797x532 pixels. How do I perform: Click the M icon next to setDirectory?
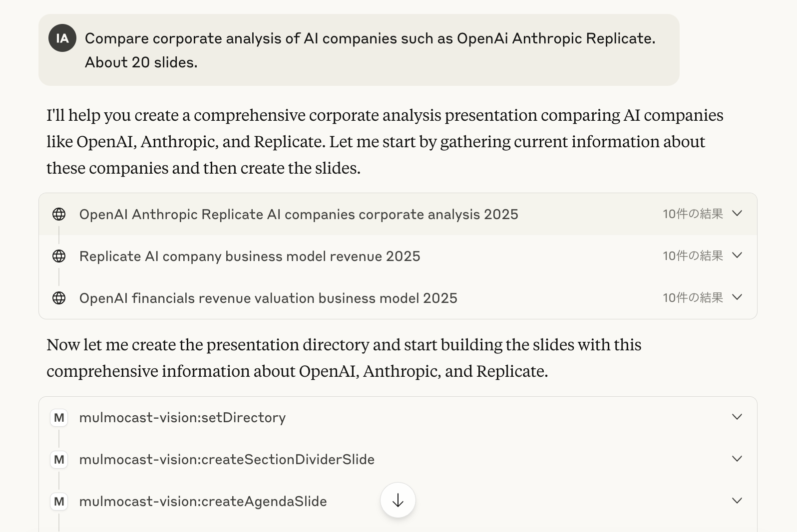point(59,418)
